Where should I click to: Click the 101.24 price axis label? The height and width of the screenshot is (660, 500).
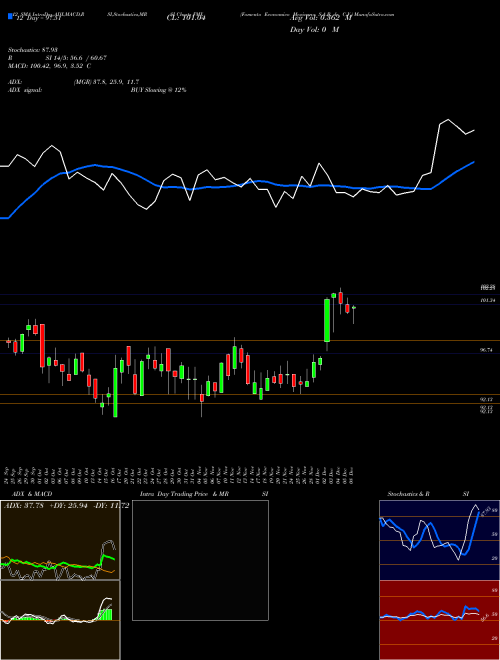[487, 300]
